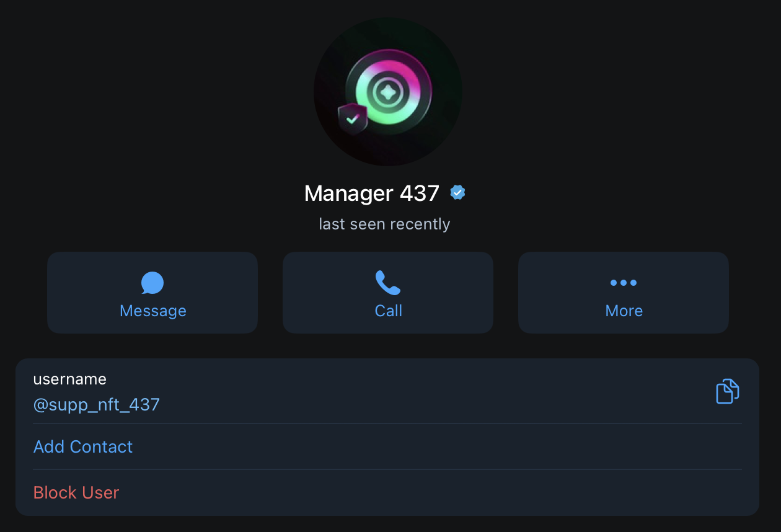Click the shield checkmark emblem on avatar

click(x=353, y=118)
